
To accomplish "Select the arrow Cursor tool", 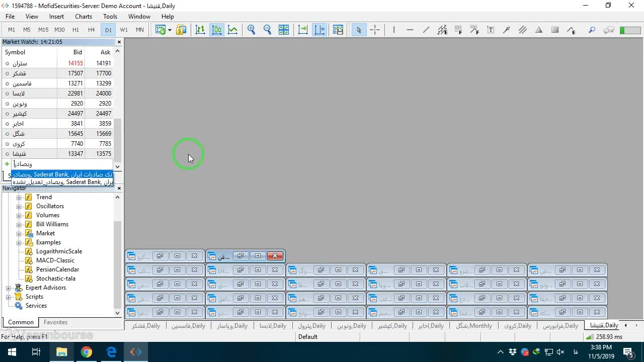I will (359, 30).
